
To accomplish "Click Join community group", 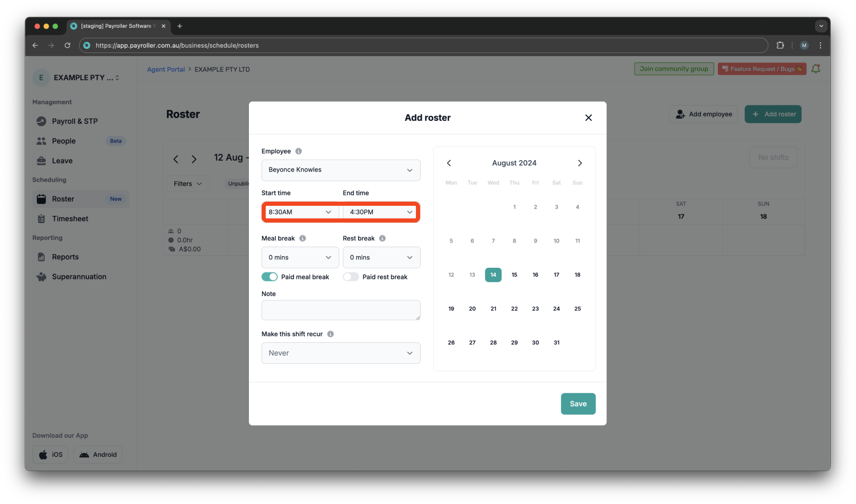I will 674,69.
